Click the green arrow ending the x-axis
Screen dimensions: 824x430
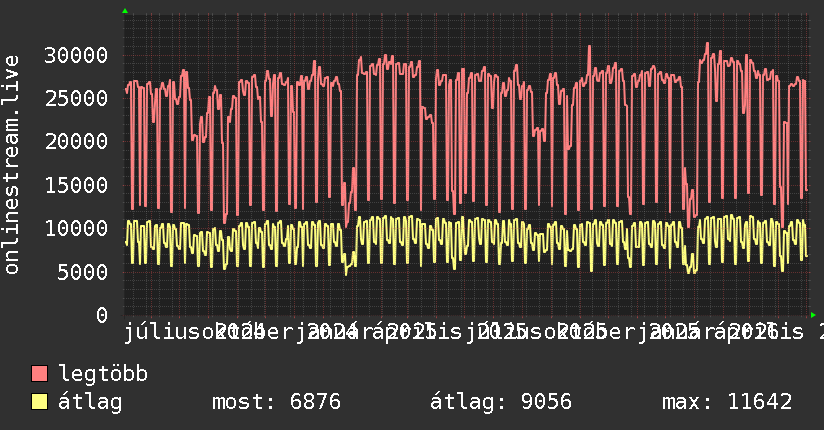(x=813, y=315)
